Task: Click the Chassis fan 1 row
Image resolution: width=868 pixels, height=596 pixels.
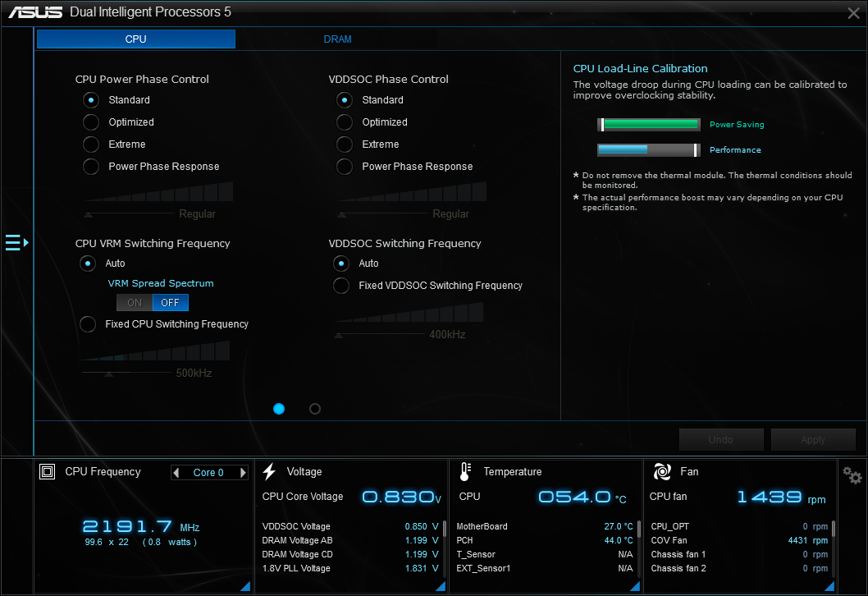Action: [x=739, y=554]
